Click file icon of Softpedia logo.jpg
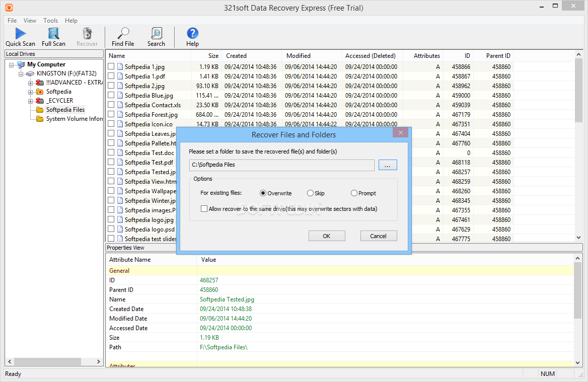Viewport: 588px width, 382px height. [x=120, y=219]
